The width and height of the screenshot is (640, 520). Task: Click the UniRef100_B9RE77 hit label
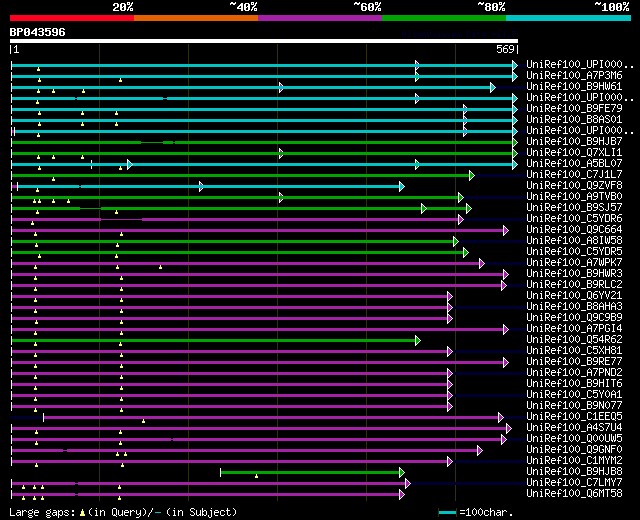coord(574,362)
